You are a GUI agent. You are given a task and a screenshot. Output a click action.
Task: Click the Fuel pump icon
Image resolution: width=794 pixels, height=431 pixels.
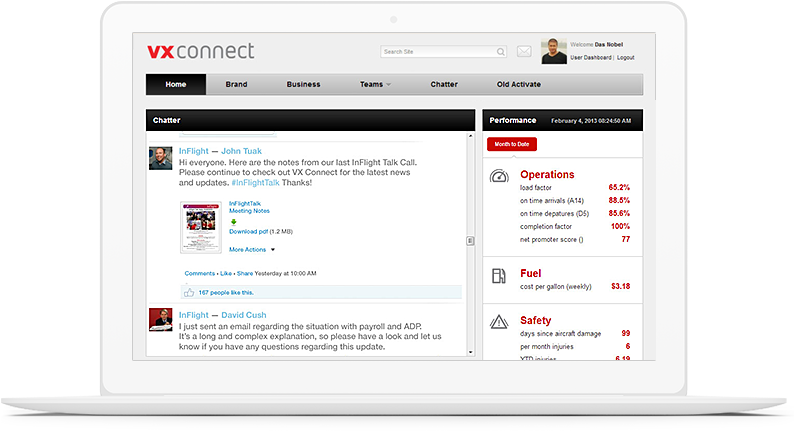point(499,276)
